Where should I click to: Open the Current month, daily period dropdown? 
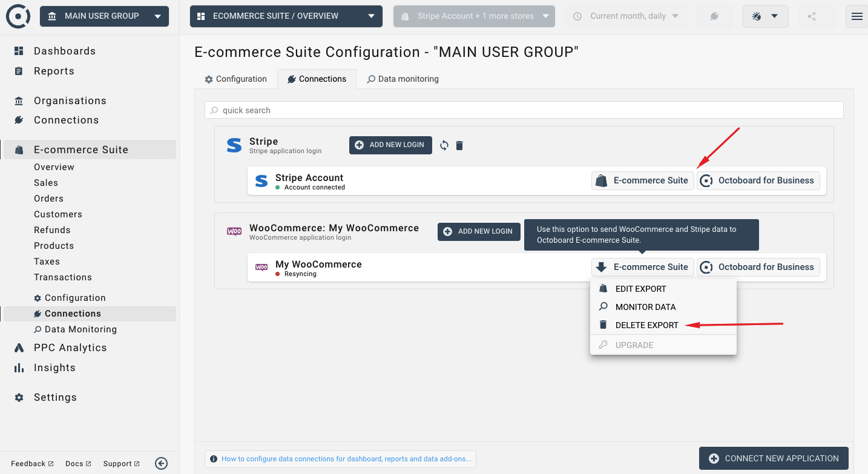(626, 16)
